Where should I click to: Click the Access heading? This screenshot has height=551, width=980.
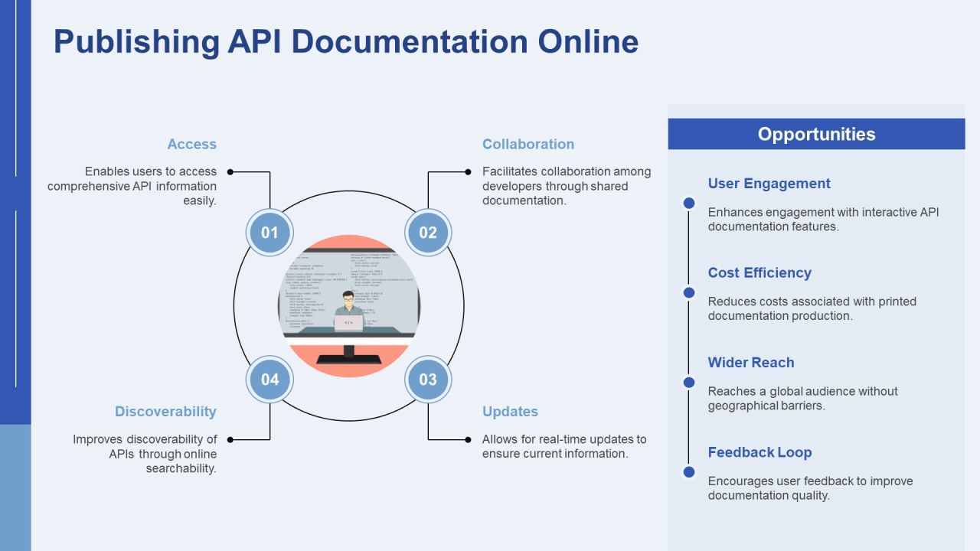coord(192,144)
